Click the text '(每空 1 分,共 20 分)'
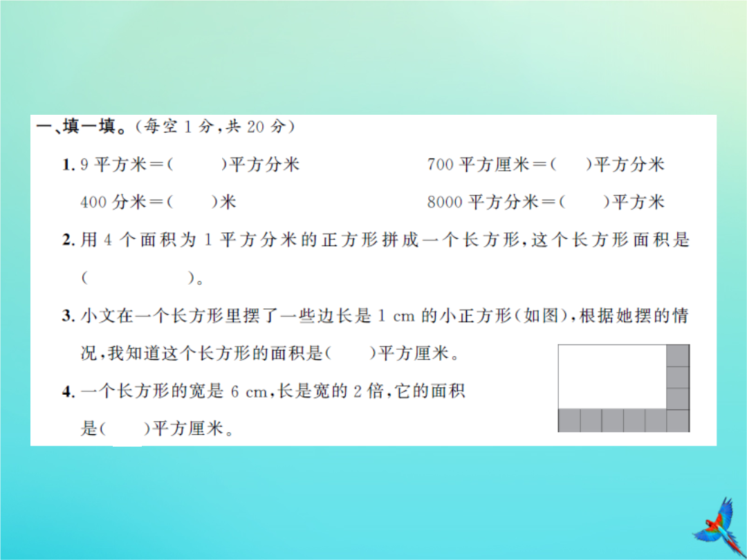The image size is (747, 560). (x=216, y=127)
